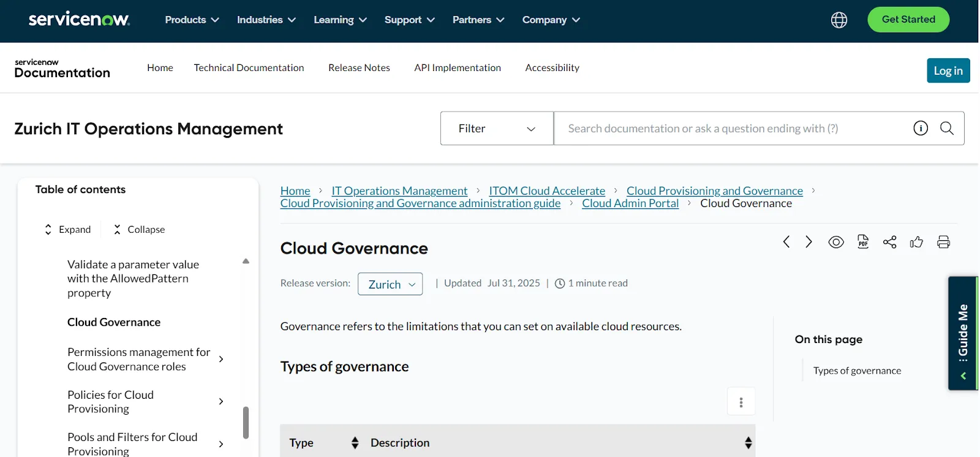
Task: Download page as PDF icon
Action: [863, 242]
